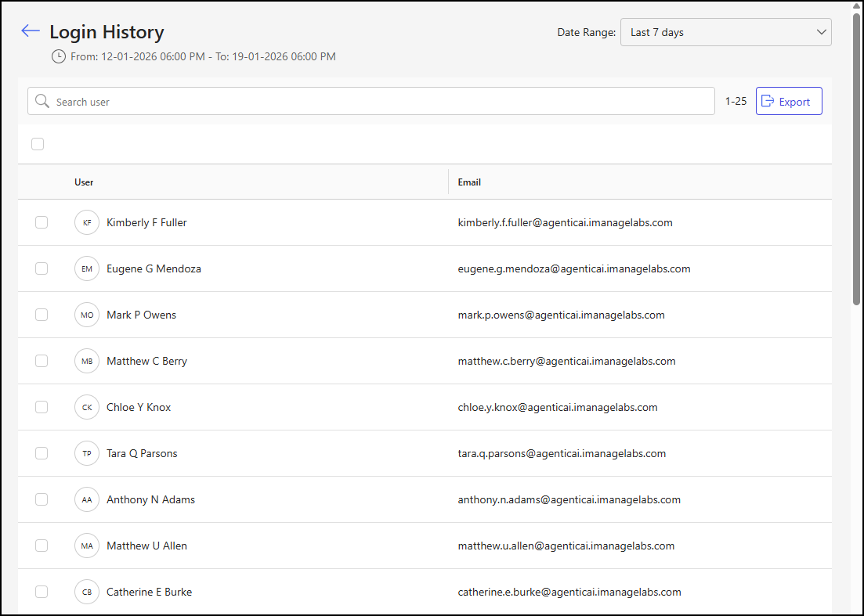864x616 pixels.
Task: Click Eugene G Mendoza's EM avatar circle
Action: 87,268
